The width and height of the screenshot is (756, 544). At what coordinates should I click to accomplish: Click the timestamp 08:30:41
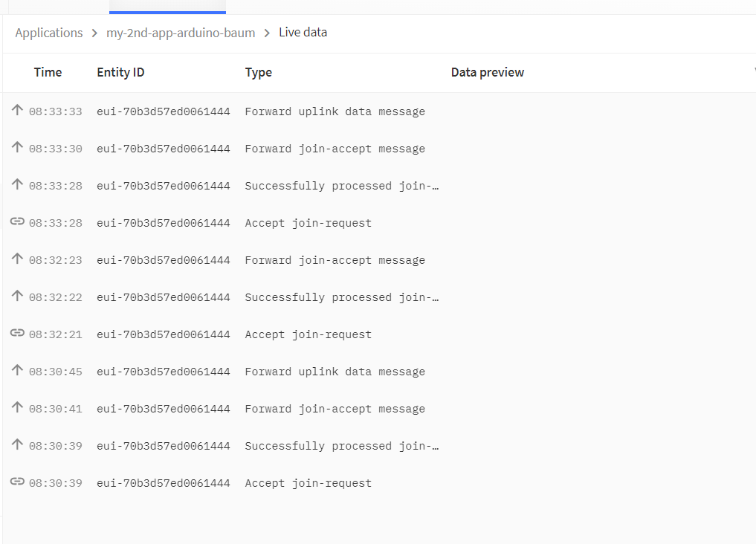[56, 409]
